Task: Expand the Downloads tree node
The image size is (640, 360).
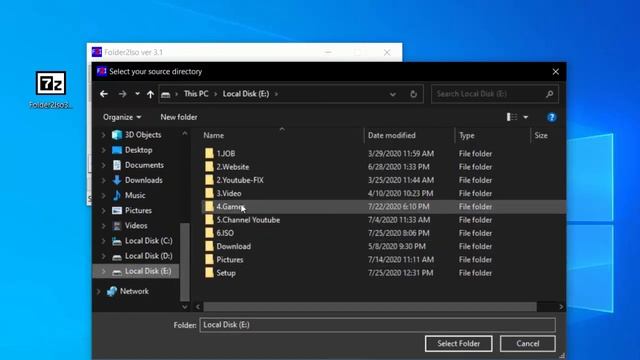Action: (103, 180)
